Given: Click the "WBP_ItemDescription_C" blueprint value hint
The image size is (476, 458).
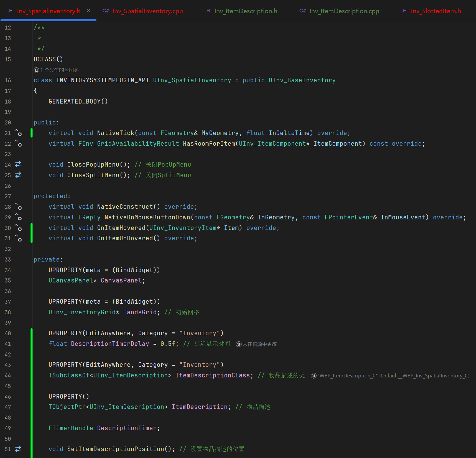Looking at the screenshot, I should coord(390,375).
